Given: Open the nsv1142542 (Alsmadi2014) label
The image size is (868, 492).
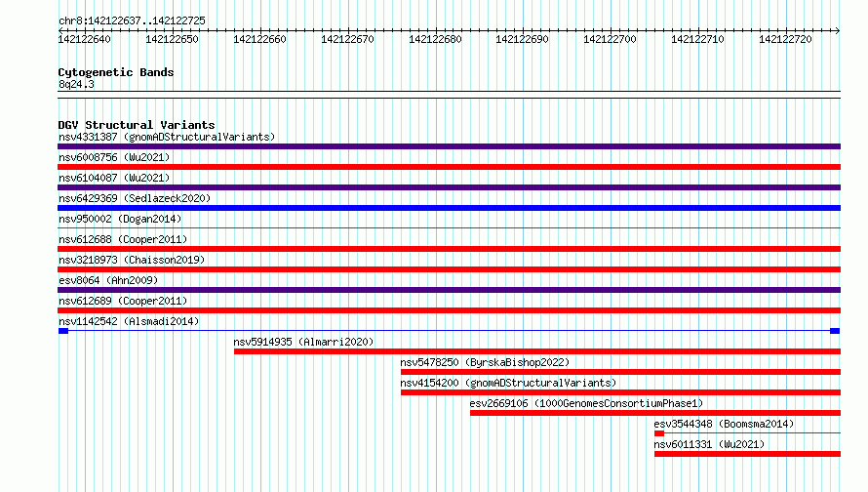Looking at the screenshot, I should (129, 321).
